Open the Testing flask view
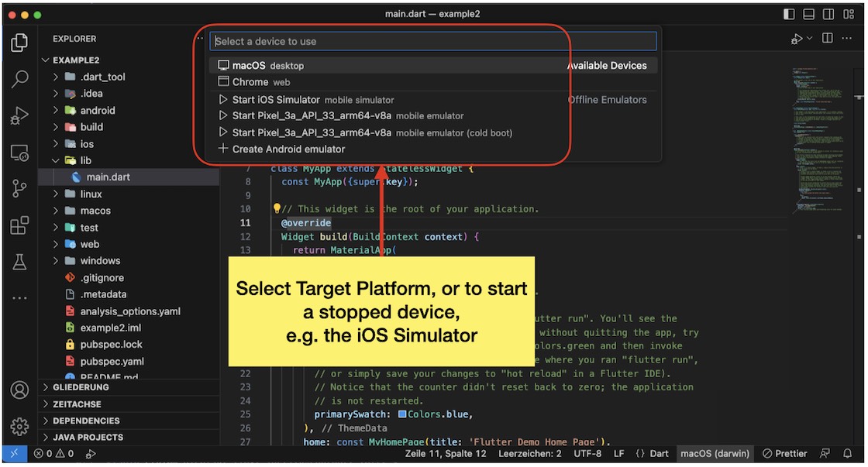The height and width of the screenshot is (467, 868). pyautogui.click(x=19, y=262)
